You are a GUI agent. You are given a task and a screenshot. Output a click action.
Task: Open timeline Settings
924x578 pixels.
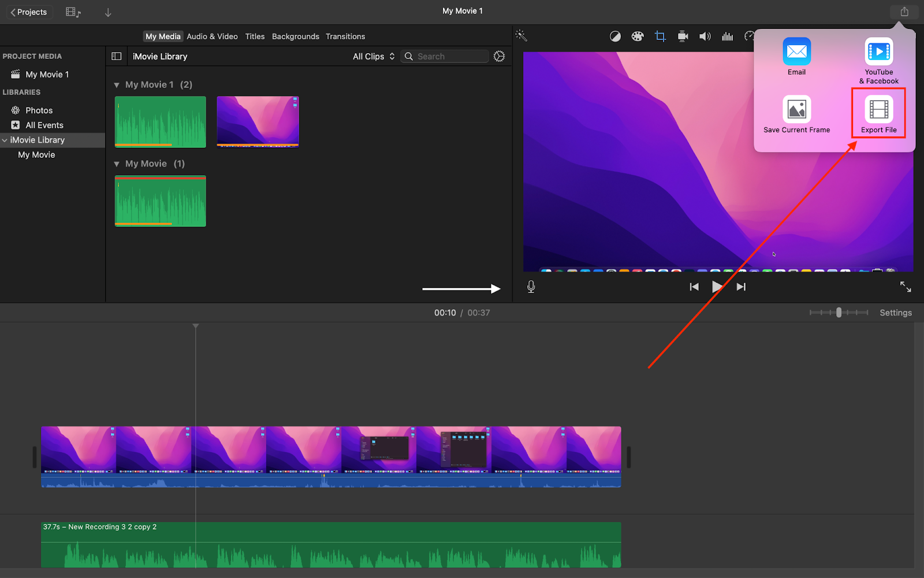pos(895,313)
